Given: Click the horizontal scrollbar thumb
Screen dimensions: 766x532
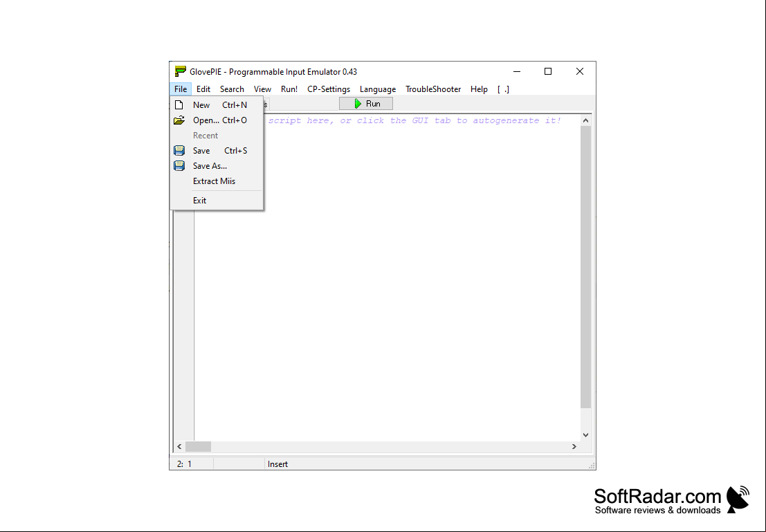Looking at the screenshot, I should click(198, 446).
